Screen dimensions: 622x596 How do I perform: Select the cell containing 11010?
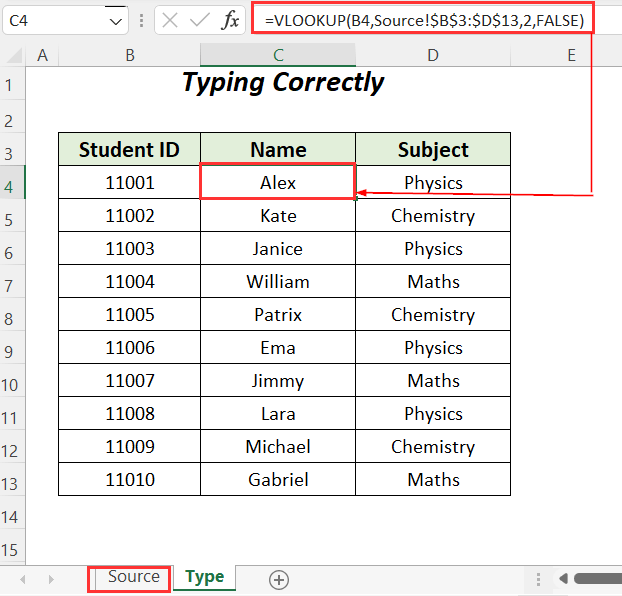coord(129,479)
